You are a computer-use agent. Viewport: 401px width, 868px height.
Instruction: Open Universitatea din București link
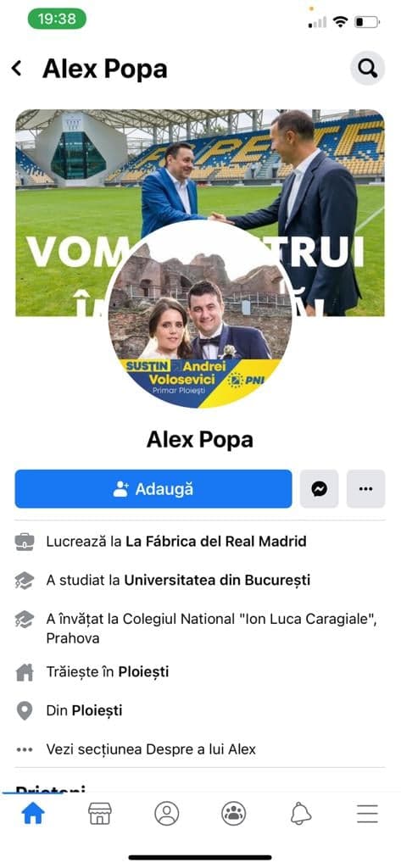pyautogui.click(x=217, y=580)
